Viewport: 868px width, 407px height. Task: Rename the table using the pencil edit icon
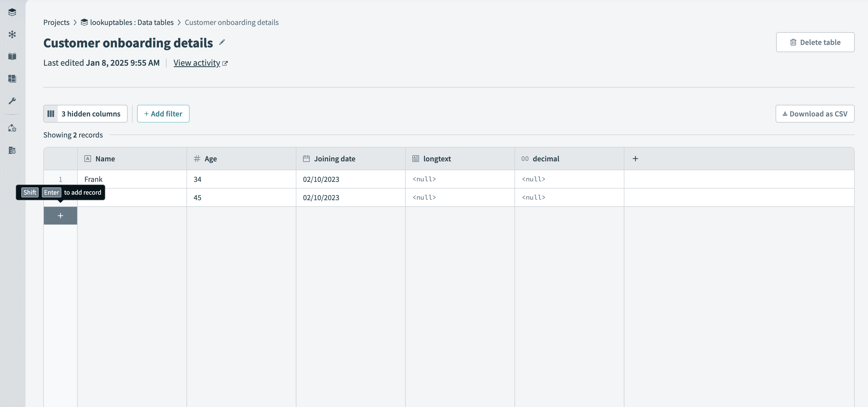click(222, 42)
